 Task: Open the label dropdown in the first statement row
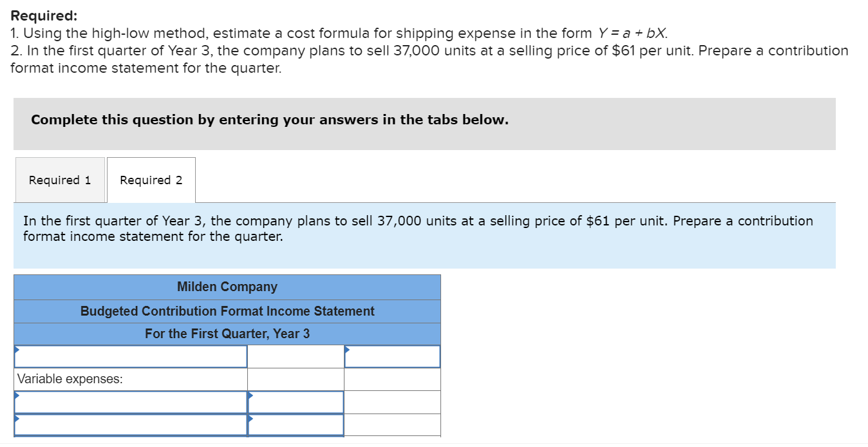129,355
